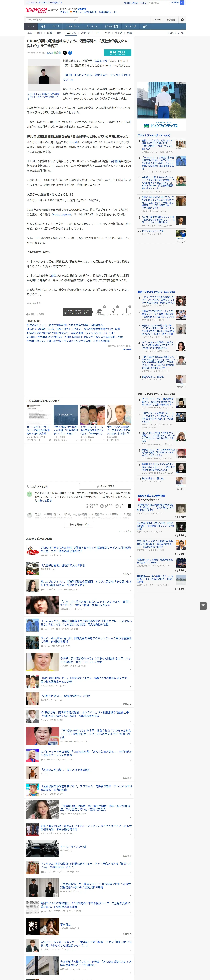Open the 購入履歴 link

171,20
